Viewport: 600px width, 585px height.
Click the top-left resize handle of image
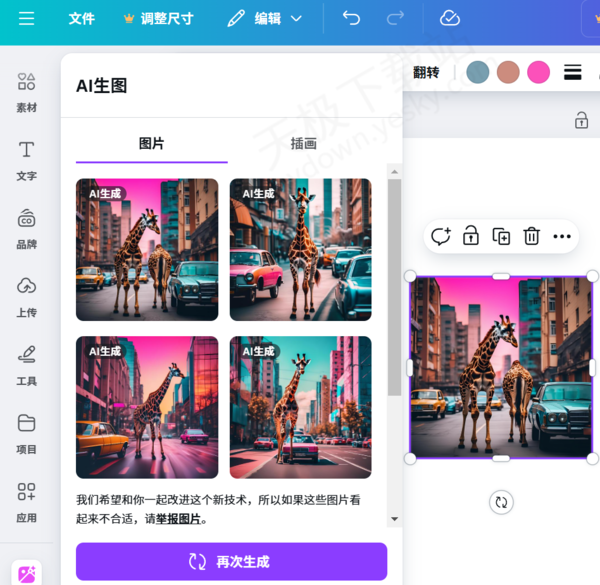click(x=410, y=276)
